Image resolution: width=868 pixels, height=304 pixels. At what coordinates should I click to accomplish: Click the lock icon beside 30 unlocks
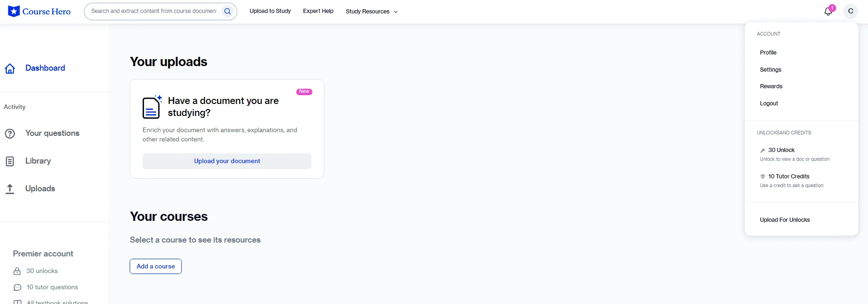[x=17, y=271]
